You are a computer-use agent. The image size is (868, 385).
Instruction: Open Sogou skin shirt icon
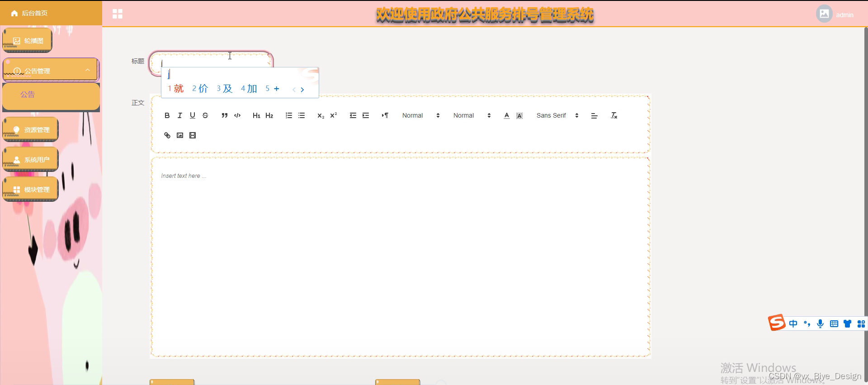[848, 323]
